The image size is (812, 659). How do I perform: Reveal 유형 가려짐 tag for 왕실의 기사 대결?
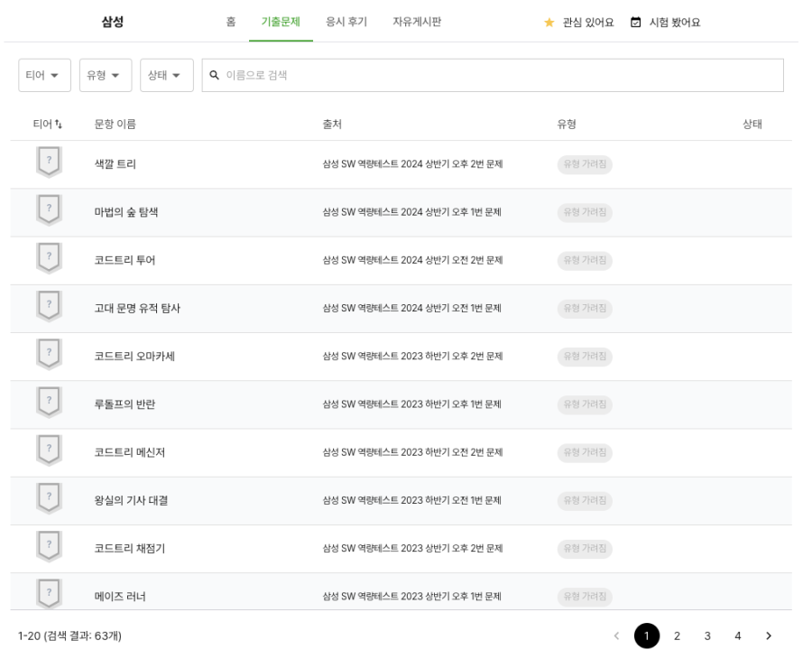pos(585,500)
